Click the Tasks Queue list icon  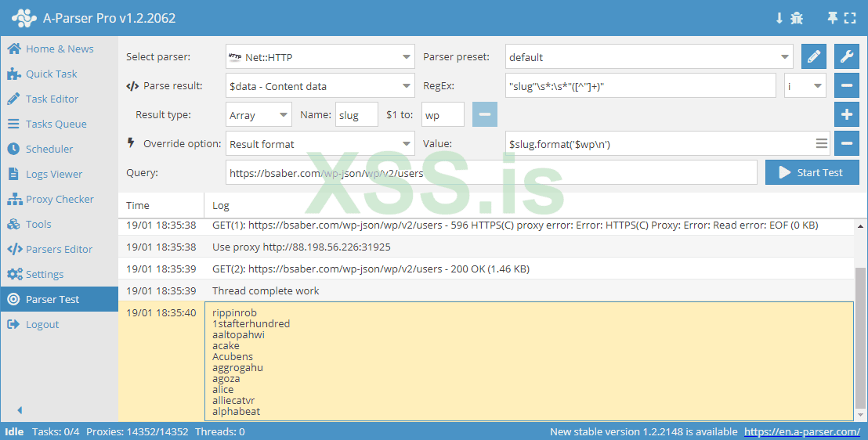[14, 124]
